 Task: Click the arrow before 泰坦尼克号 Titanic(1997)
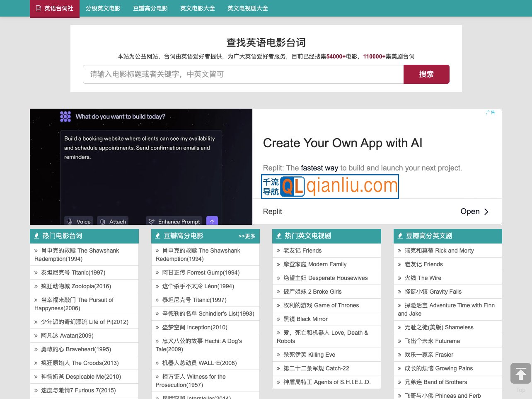[36, 272]
